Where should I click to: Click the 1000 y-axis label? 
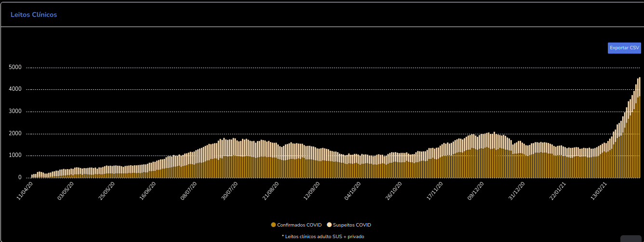click(x=15, y=156)
